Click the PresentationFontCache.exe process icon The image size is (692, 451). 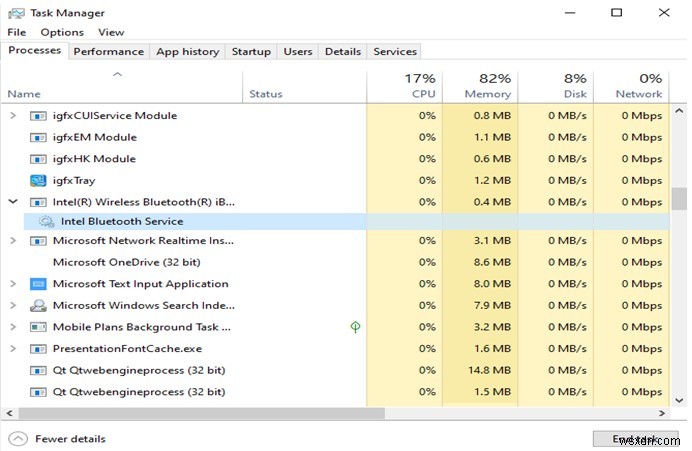[x=38, y=349]
